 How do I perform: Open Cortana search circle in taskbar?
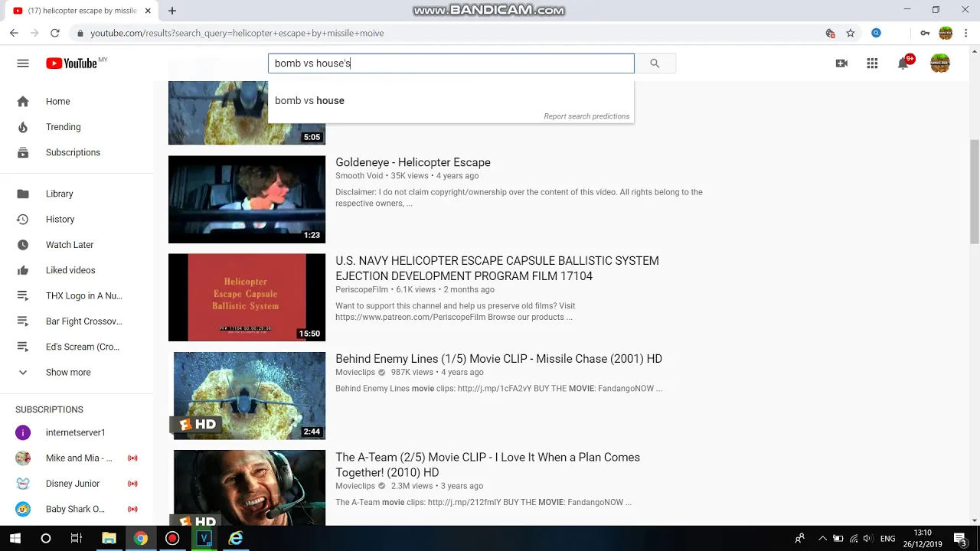click(46, 539)
